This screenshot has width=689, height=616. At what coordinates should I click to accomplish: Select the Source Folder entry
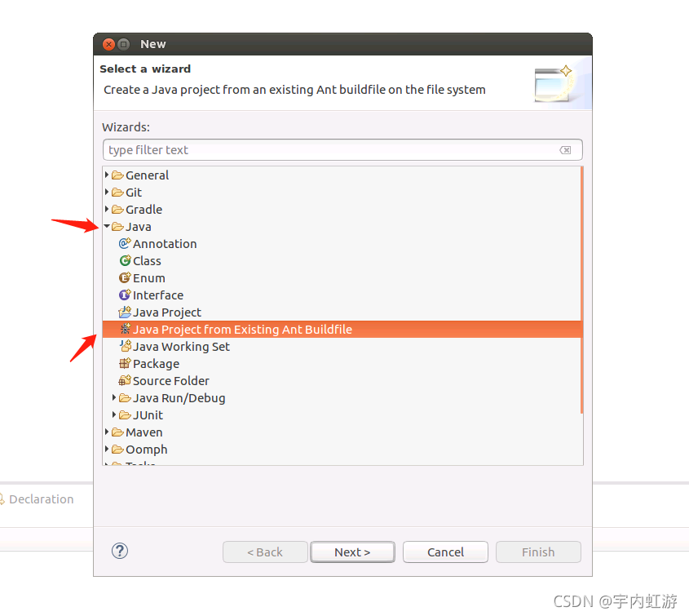coord(171,381)
